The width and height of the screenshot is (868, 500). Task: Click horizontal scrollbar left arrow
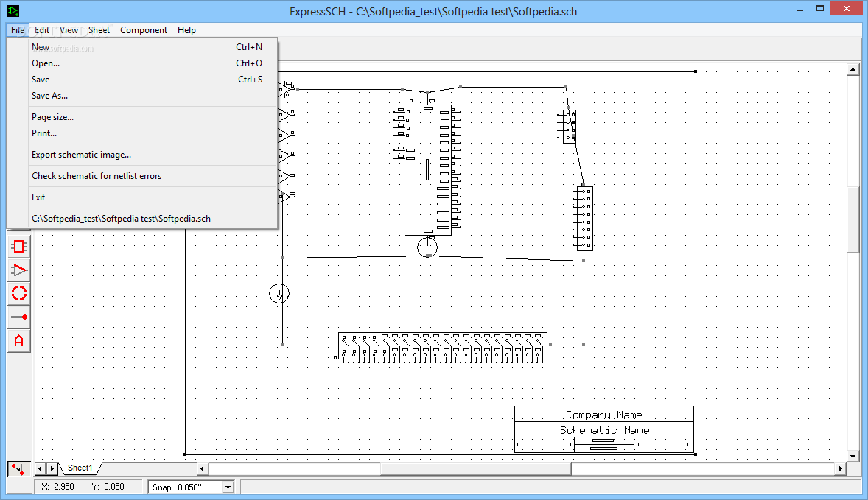202,468
